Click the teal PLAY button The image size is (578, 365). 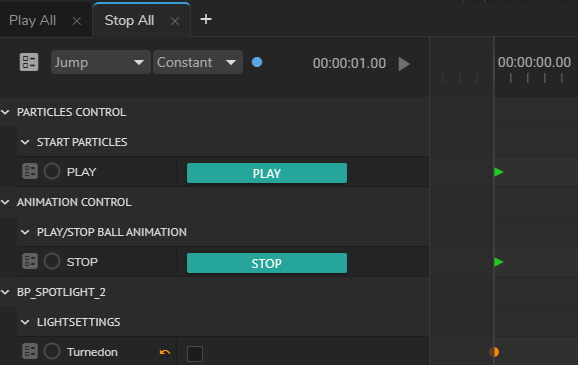click(x=267, y=173)
